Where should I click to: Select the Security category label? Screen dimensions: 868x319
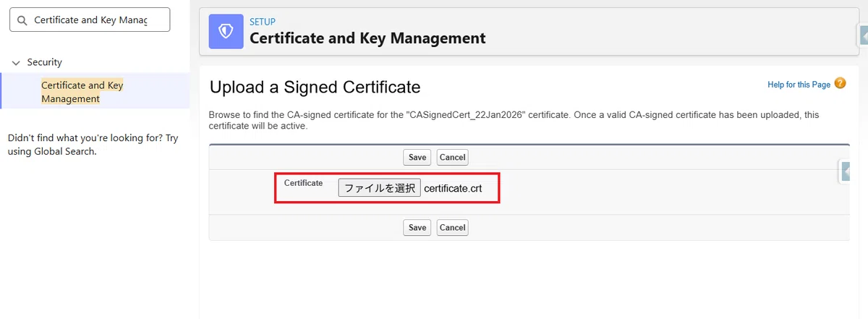pyautogui.click(x=45, y=62)
